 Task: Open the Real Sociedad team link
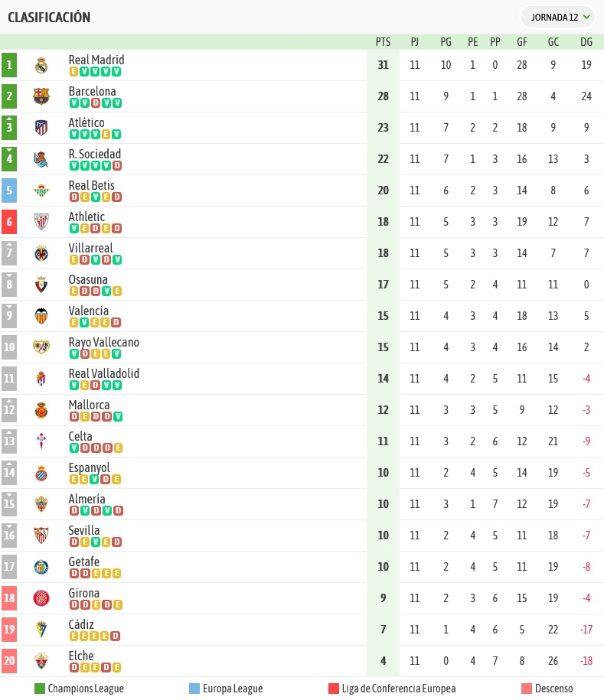95,154
